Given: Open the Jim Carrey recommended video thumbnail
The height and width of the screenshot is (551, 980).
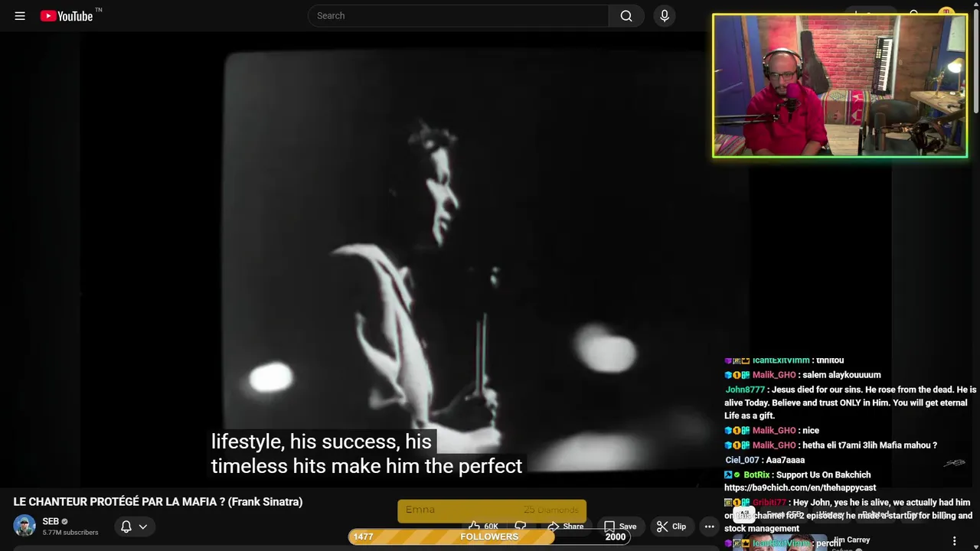Looking at the screenshot, I should 779,543.
